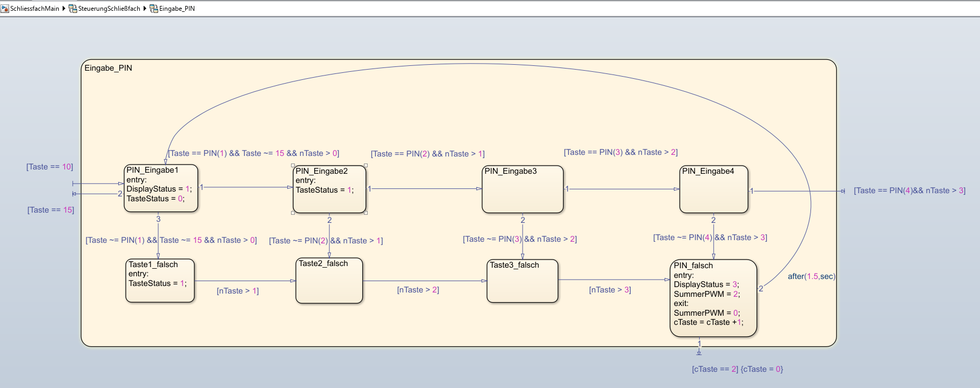Screen dimensions: 980x388
Task: Click the SteuerungSchließfach chart icon
Action: click(73, 9)
